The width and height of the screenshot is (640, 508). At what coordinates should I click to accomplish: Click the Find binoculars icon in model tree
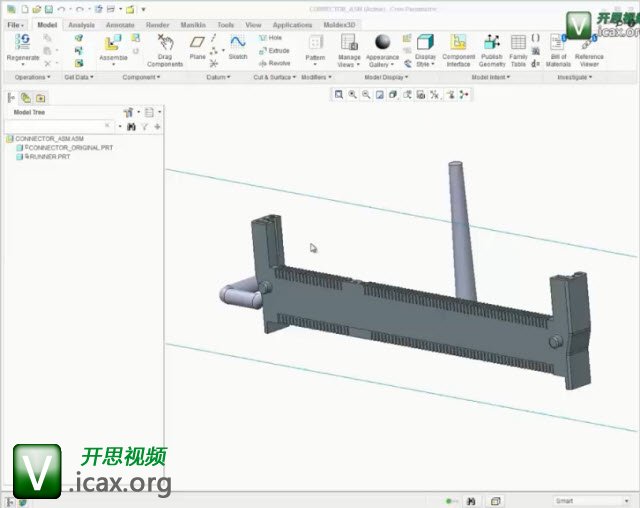131,127
